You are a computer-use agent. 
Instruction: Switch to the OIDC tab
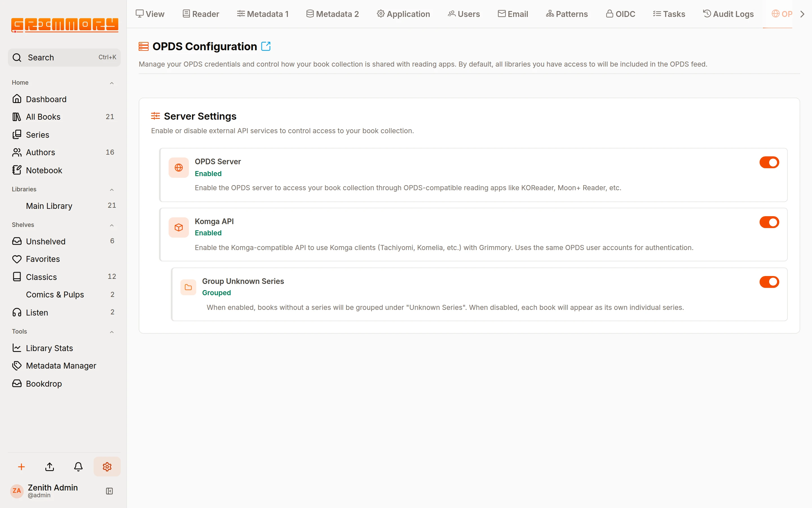(620, 14)
